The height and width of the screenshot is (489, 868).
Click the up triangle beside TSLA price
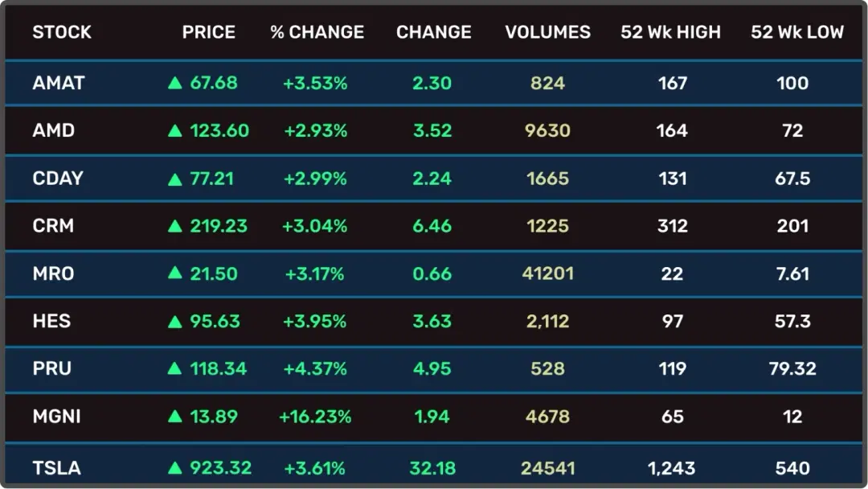point(174,468)
